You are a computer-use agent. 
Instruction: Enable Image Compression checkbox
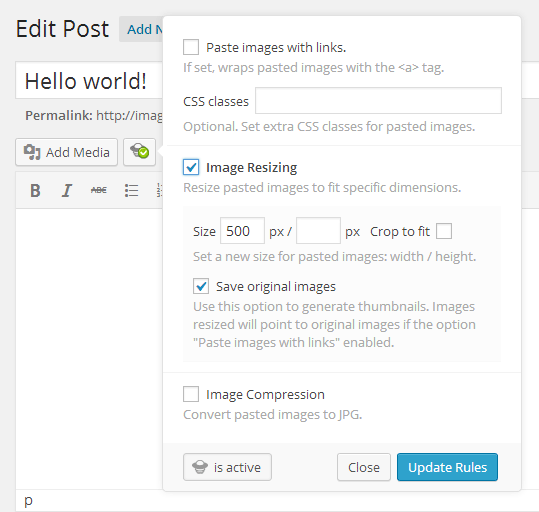tap(191, 394)
